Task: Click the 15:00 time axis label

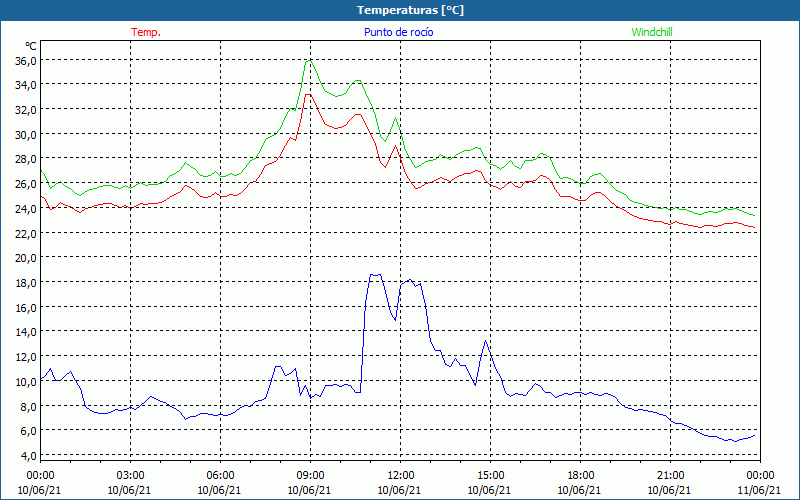Action: click(x=490, y=476)
